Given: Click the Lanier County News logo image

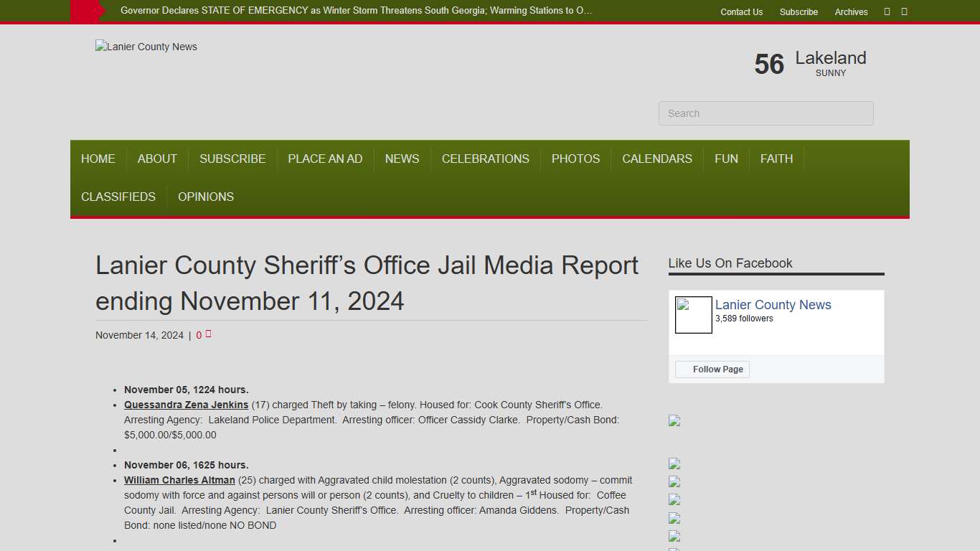Looking at the screenshot, I should click(146, 47).
